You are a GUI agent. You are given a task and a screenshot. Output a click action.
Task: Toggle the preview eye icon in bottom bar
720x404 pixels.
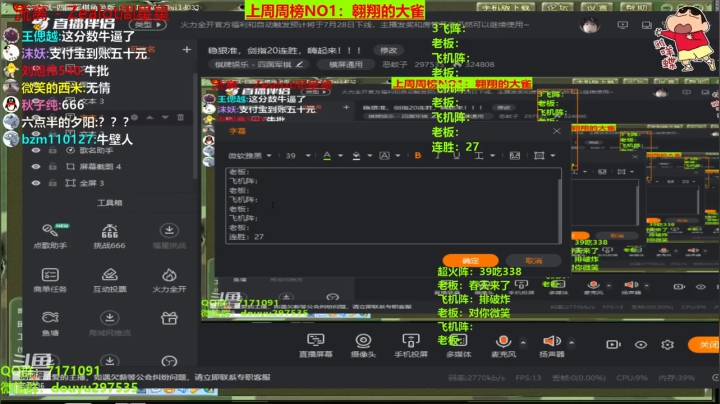[x=641, y=344]
